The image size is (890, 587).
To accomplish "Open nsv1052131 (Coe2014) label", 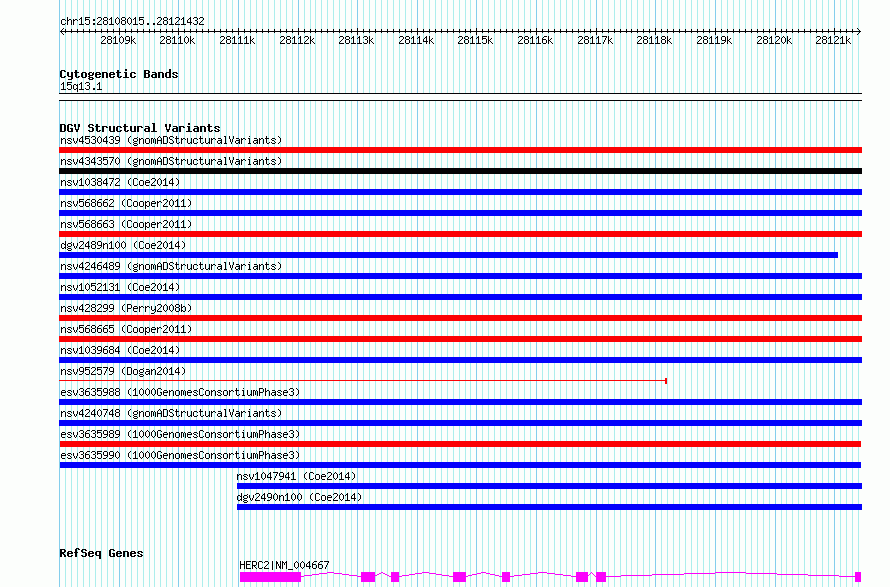I will 120,287.
